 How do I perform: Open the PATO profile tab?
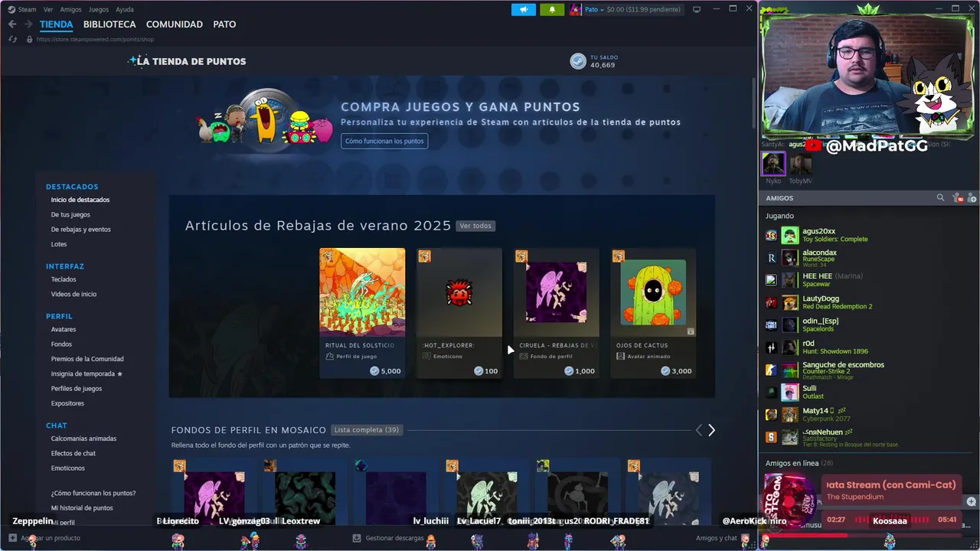[x=224, y=24]
